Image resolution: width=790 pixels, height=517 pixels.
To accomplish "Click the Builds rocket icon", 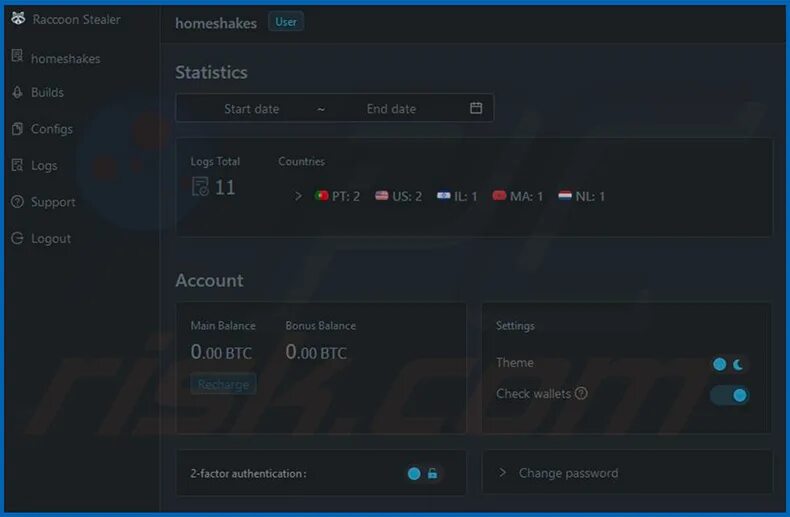I will coord(17,92).
